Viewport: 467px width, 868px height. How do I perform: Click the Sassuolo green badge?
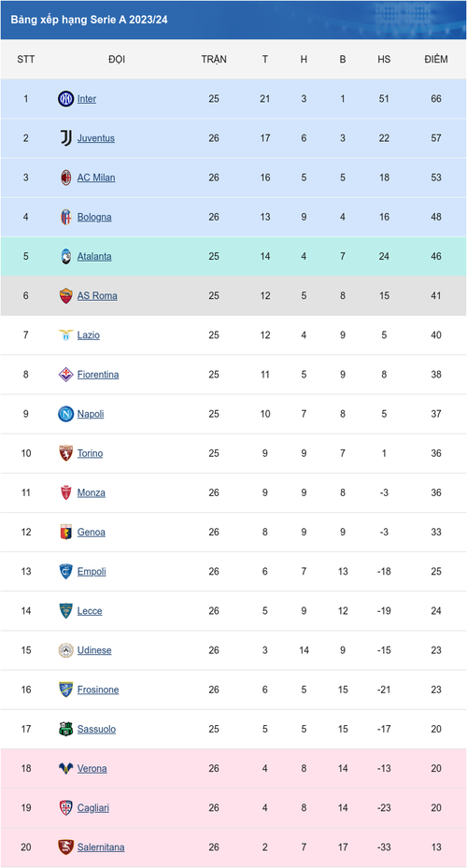[65, 729]
